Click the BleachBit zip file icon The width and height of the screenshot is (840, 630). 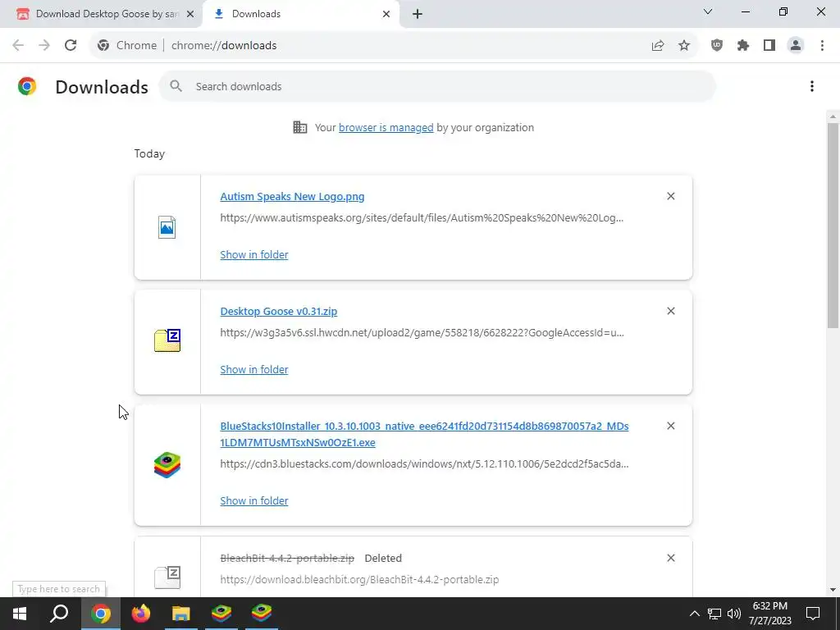point(167,577)
